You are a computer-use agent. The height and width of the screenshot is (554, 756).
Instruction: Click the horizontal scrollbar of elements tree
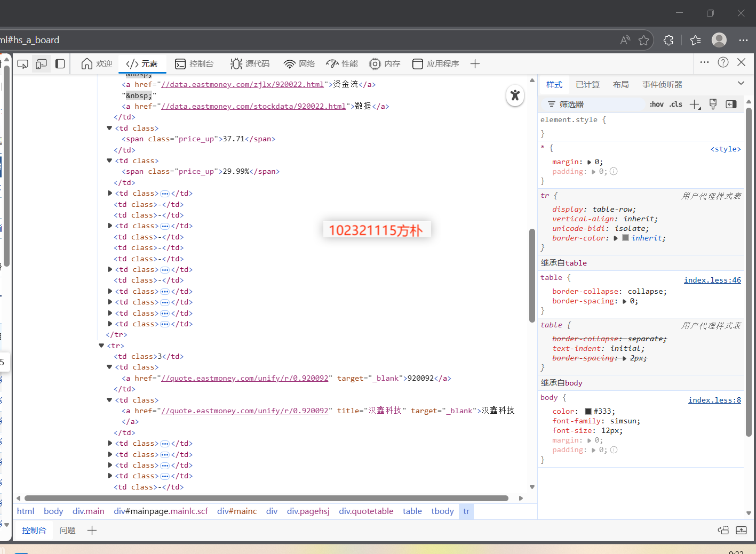tap(266, 498)
